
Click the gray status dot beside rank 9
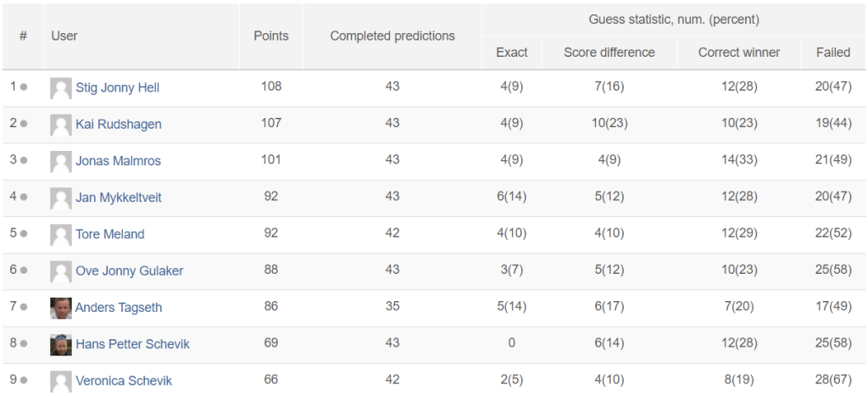[24, 381]
